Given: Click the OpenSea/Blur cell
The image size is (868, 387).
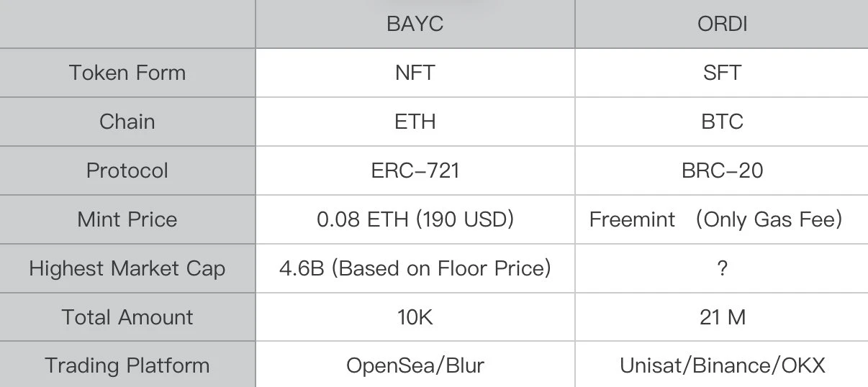Looking at the screenshot, I should 415,365.
